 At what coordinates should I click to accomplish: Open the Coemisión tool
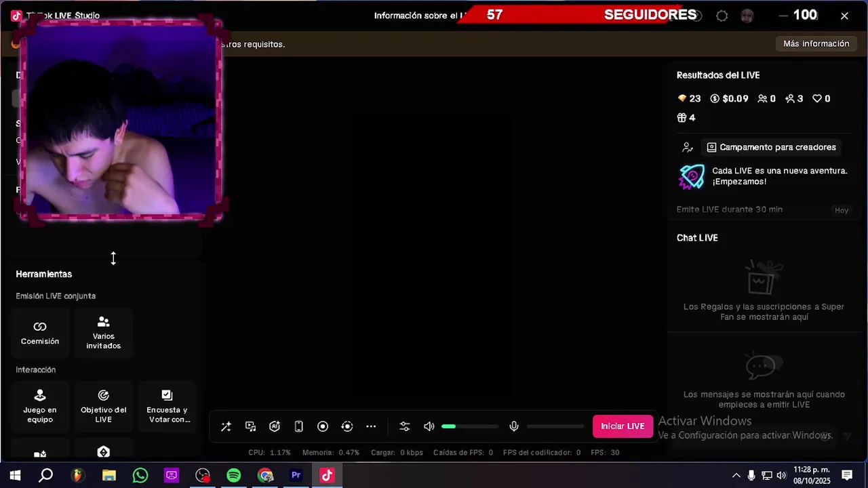pos(40,332)
